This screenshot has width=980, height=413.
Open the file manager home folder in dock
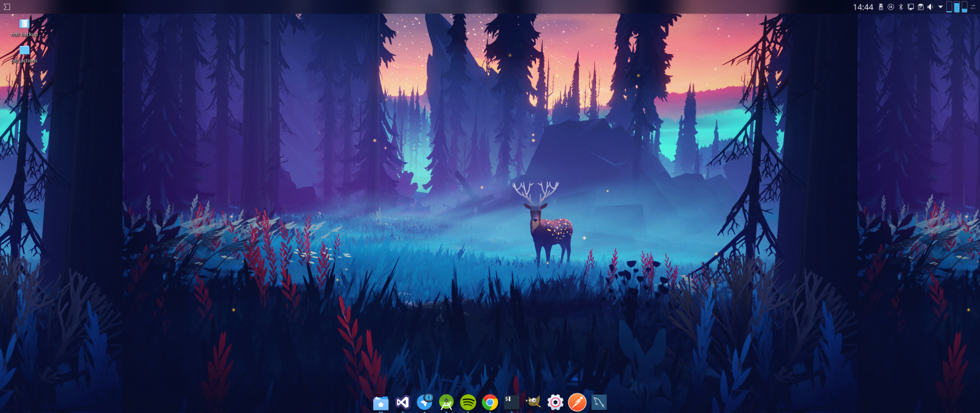pyautogui.click(x=380, y=403)
